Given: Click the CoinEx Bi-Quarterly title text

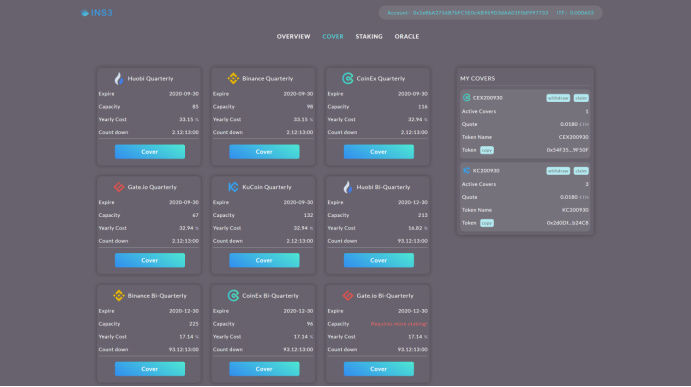Looking at the screenshot, I should [270, 295].
